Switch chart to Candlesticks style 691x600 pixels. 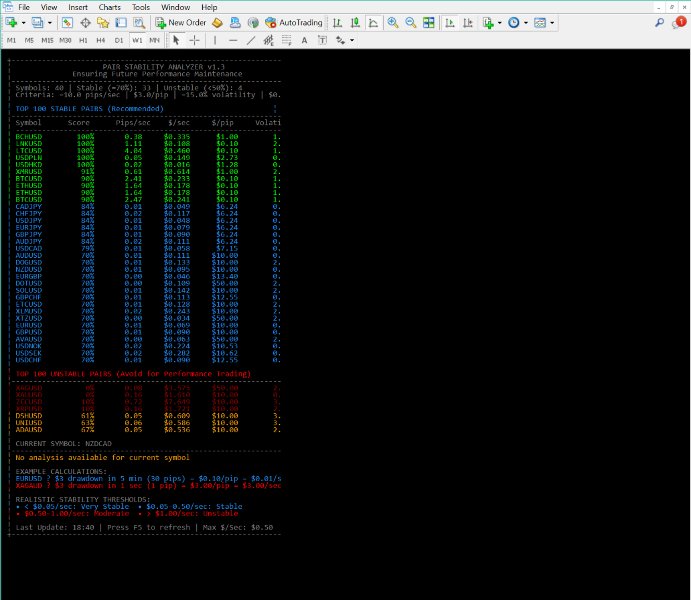[355, 22]
